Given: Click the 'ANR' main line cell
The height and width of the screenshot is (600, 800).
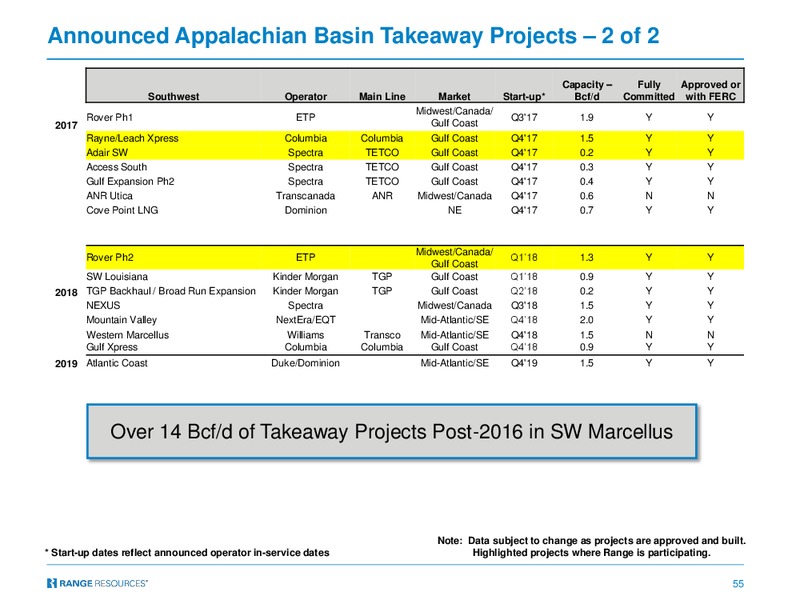Looking at the screenshot, I should [x=382, y=196].
